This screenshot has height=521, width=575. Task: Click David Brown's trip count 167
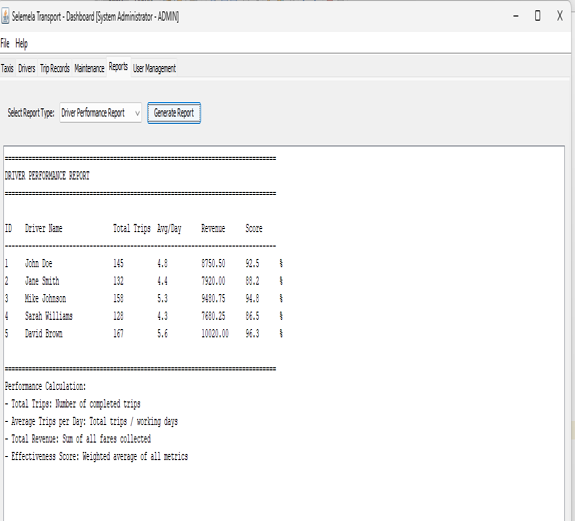coord(118,334)
